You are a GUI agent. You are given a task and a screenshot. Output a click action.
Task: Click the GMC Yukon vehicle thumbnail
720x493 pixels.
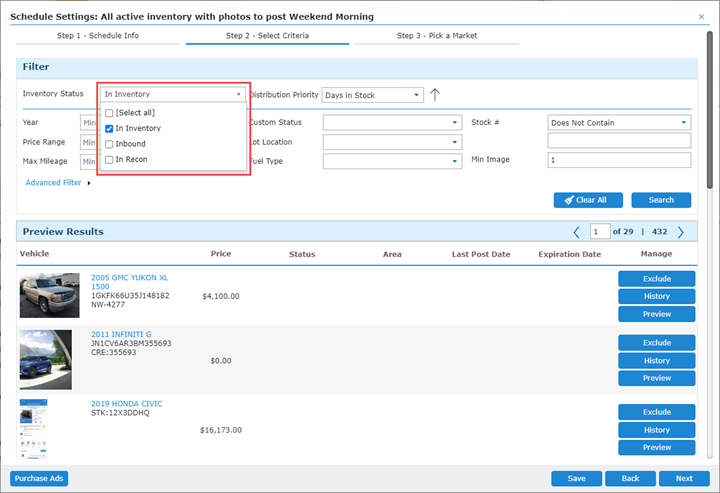(x=50, y=296)
